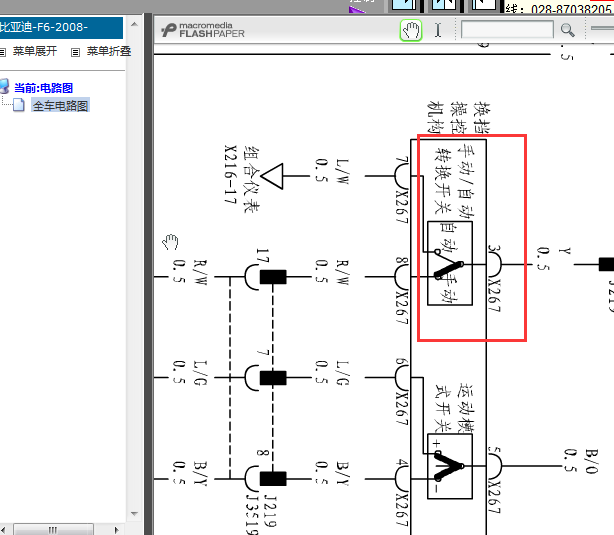
Task: Select the FlashPaper hand pan tool
Action: [411, 30]
